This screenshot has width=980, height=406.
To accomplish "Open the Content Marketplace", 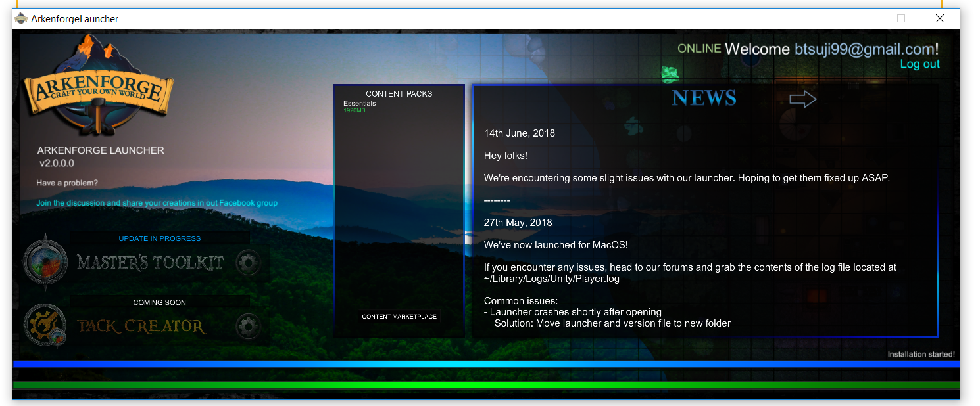I will tap(399, 317).
